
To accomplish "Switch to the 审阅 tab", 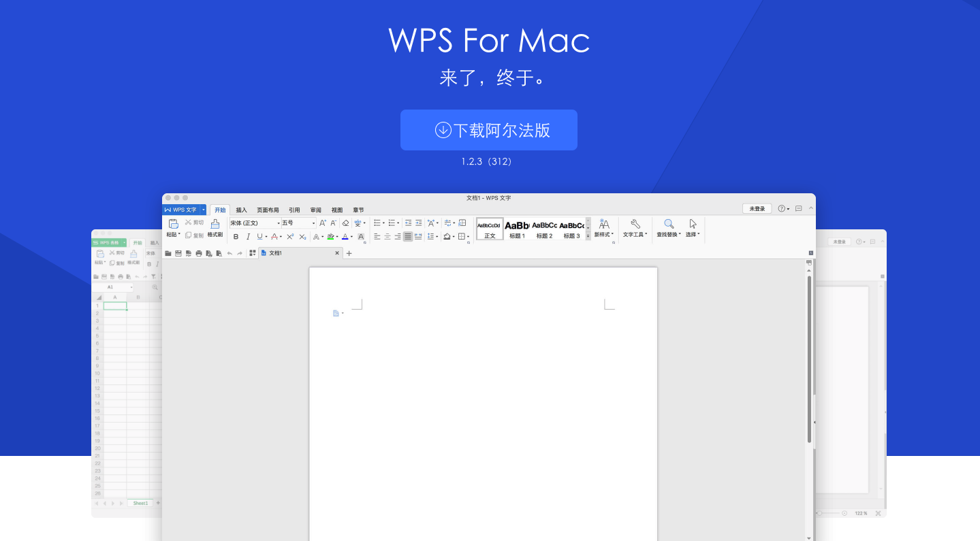I will coord(316,210).
